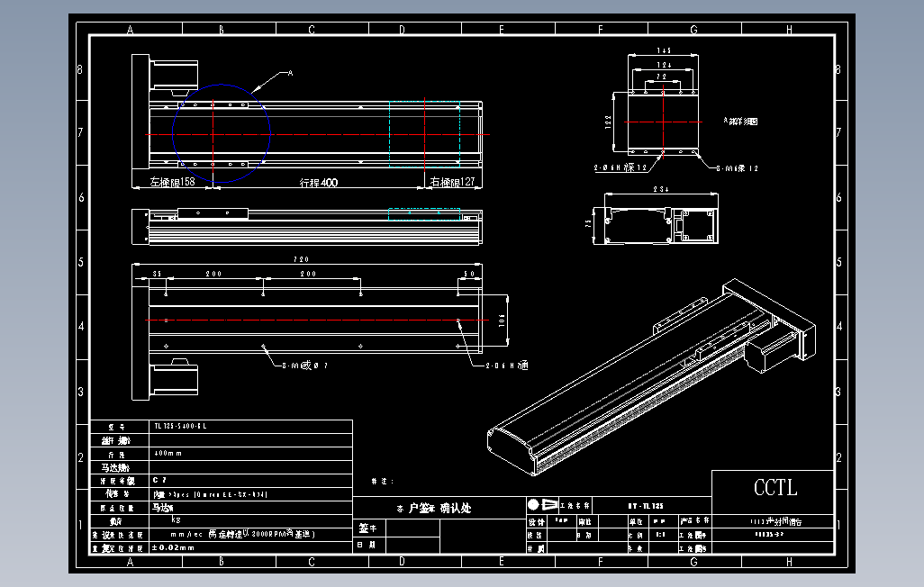This screenshot has height=587, width=924.
Task: Click the 106 hole spacing dimension
Action: coord(502,321)
